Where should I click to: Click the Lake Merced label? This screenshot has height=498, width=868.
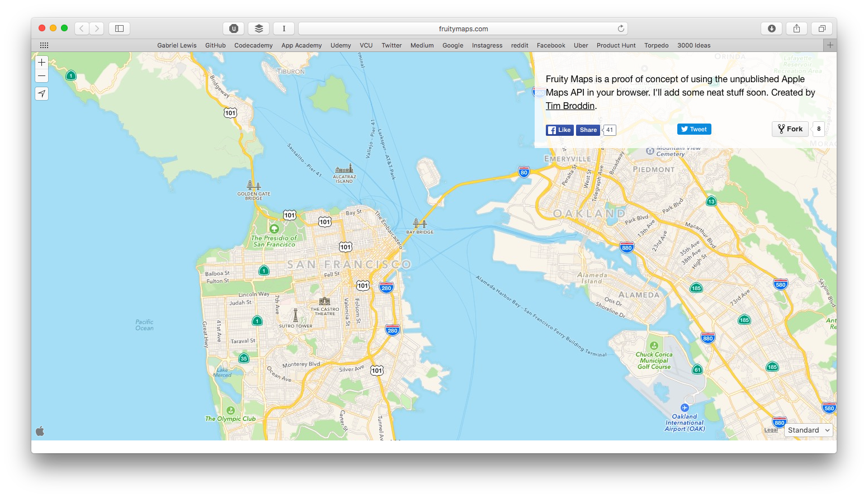coord(222,372)
